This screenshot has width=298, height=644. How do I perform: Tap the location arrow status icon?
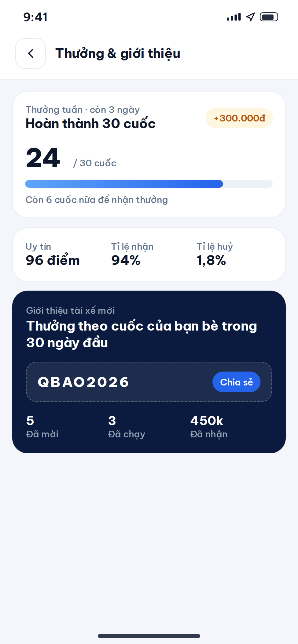point(251,17)
